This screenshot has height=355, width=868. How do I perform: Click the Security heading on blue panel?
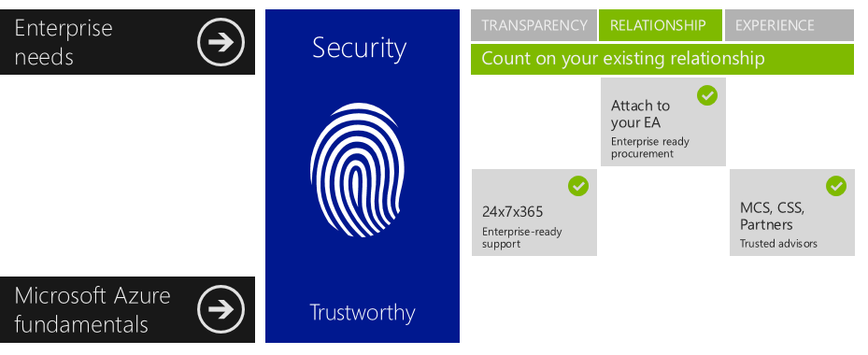(x=360, y=49)
